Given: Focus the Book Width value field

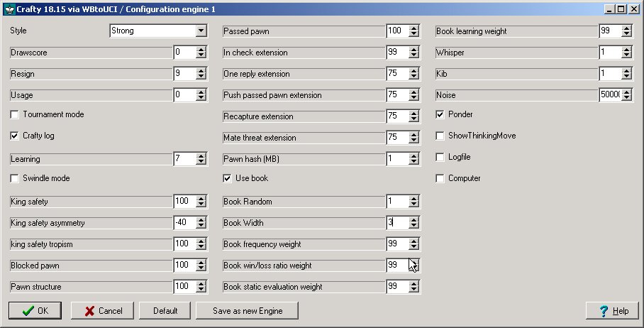Looking at the screenshot, I should click(x=397, y=223).
